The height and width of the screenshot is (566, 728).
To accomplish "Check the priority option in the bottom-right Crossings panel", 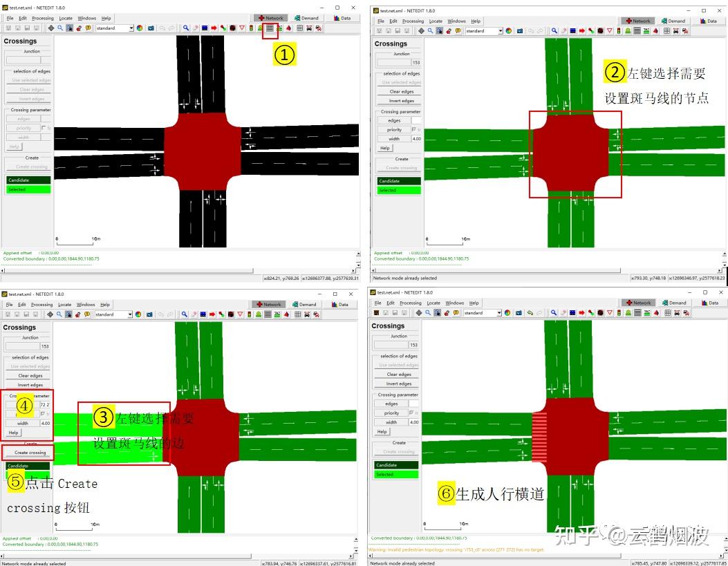I will (x=411, y=413).
